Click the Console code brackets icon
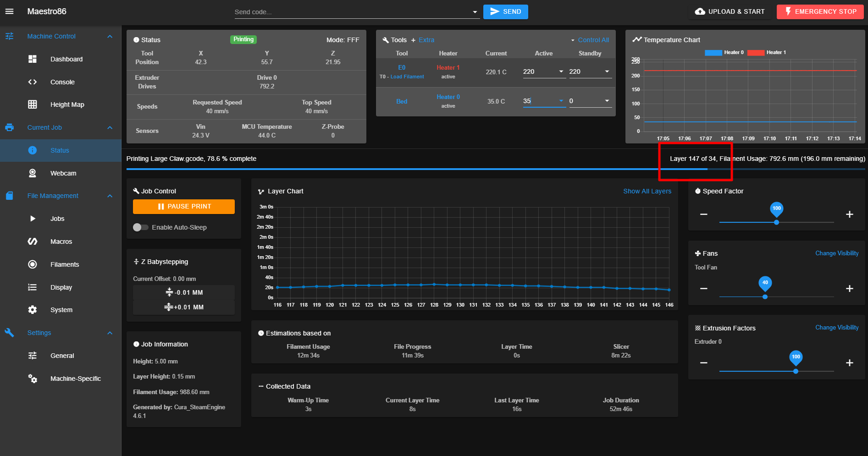868x456 pixels. pos(33,82)
